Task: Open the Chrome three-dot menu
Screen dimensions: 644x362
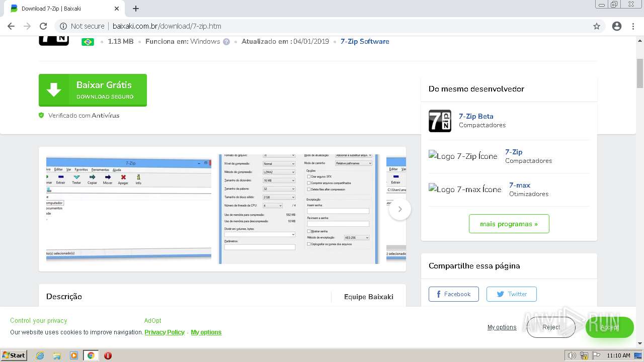Action: (633, 26)
